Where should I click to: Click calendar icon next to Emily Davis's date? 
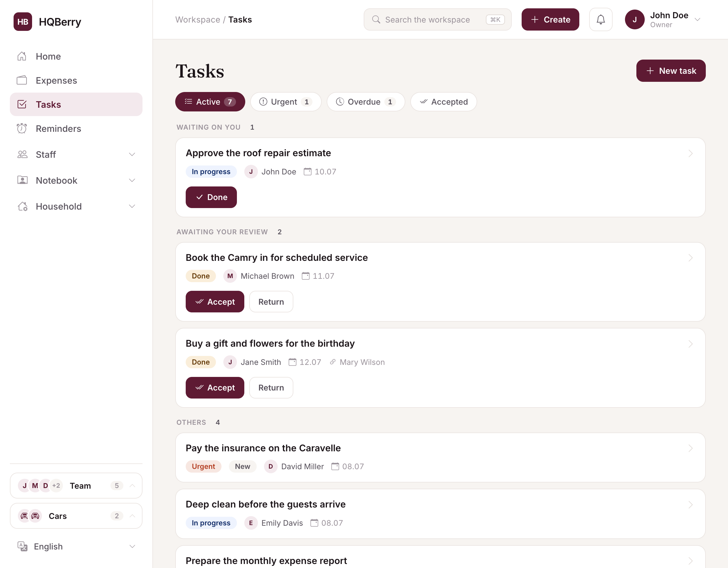[x=314, y=523]
